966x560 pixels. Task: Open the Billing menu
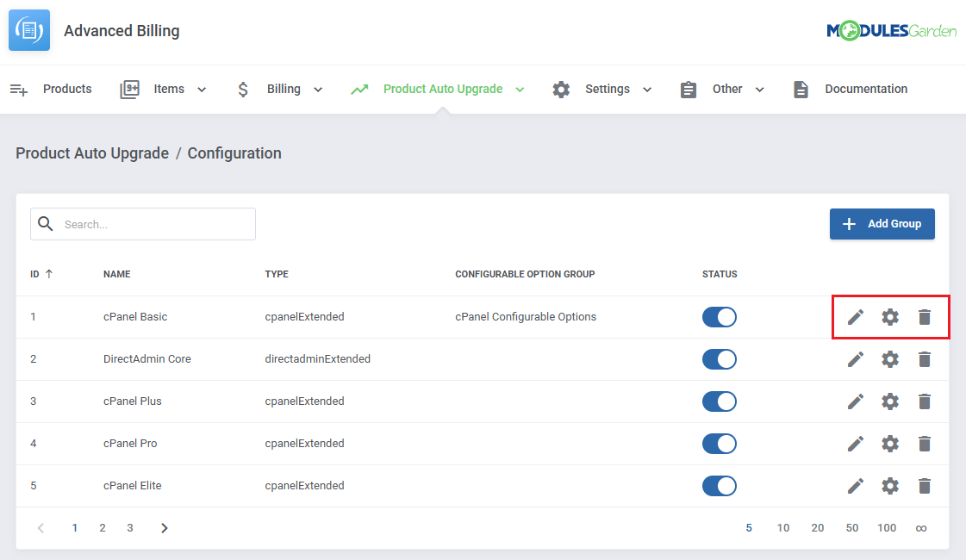(284, 89)
